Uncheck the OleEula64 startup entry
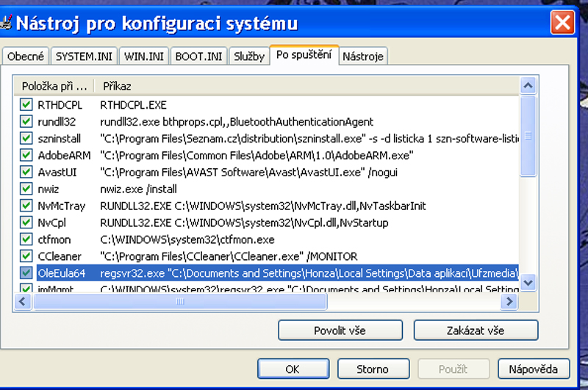The height and width of the screenshot is (390, 588). 26,273
